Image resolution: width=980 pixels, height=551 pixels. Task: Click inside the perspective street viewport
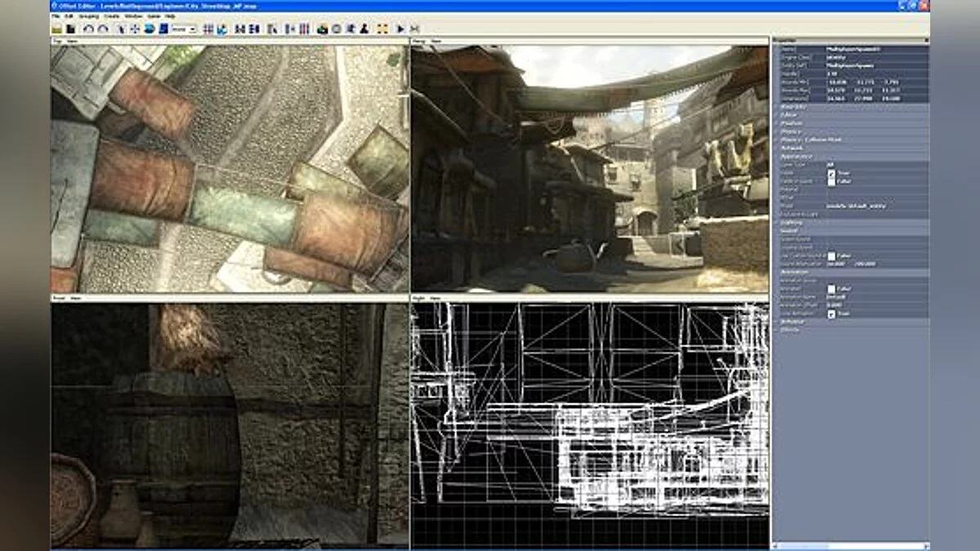click(590, 168)
